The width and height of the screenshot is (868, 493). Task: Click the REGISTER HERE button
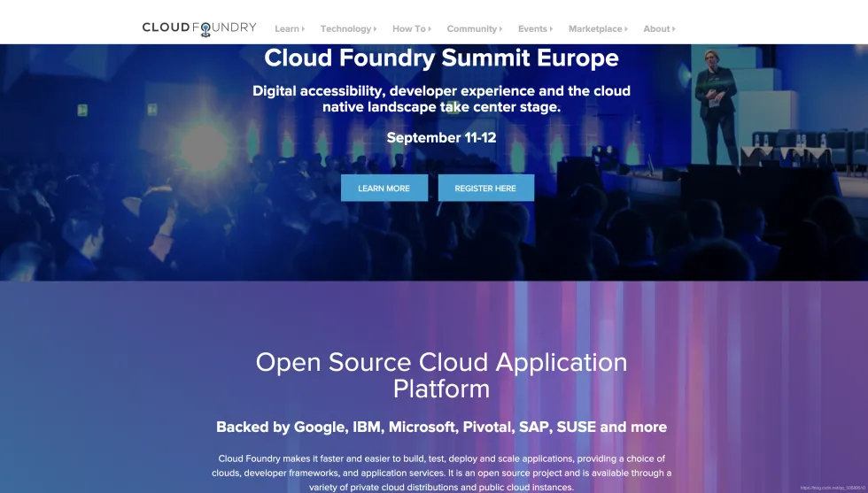click(x=486, y=189)
